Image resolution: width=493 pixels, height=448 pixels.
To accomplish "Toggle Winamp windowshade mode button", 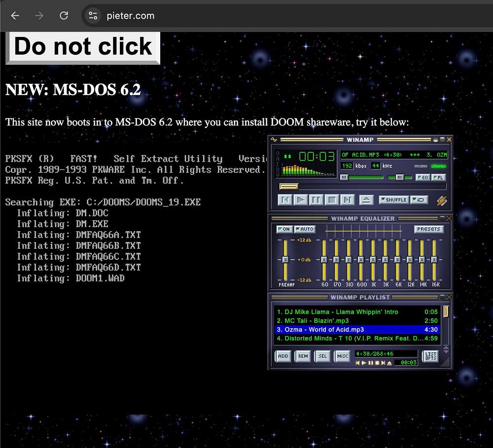I will coord(442,139).
